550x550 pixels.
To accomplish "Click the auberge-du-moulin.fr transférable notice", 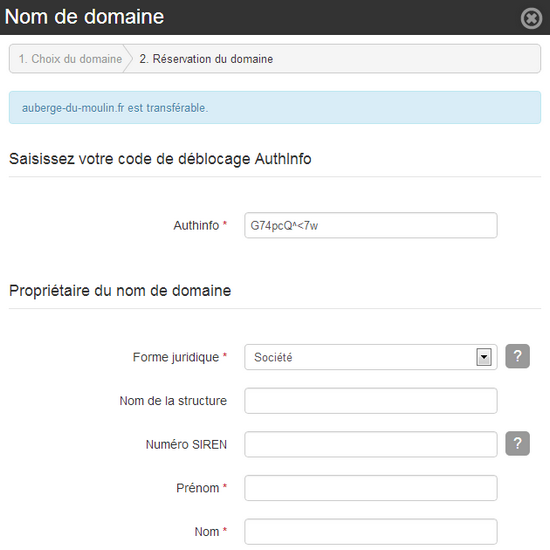I will (275, 107).
